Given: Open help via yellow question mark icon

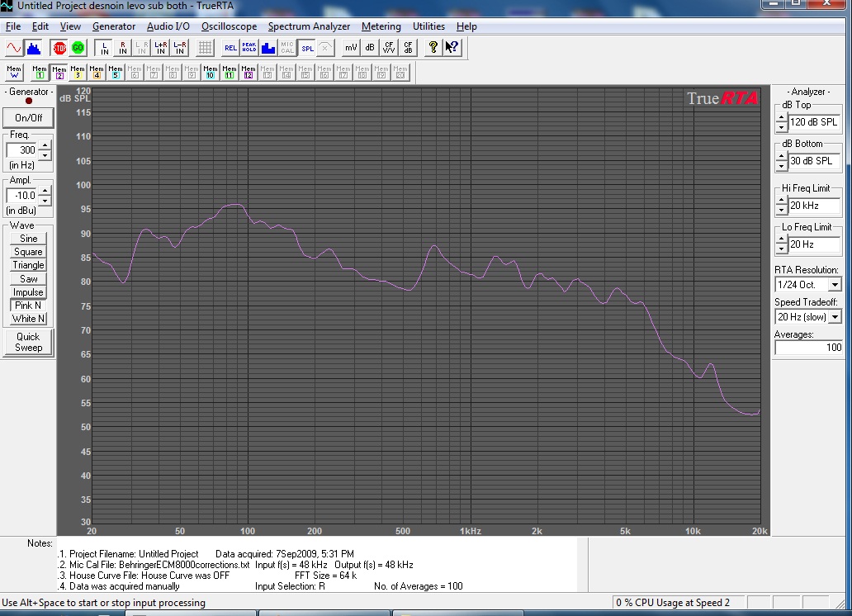Looking at the screenshot, I should (x=433, y=48).
